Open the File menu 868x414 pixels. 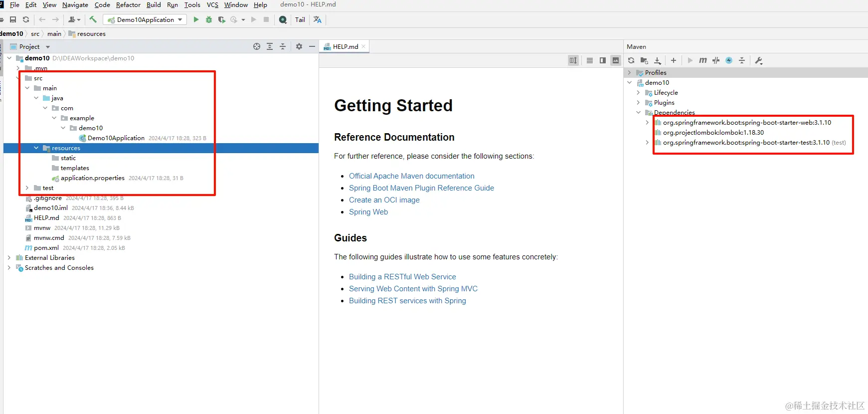tap(14, 4)
